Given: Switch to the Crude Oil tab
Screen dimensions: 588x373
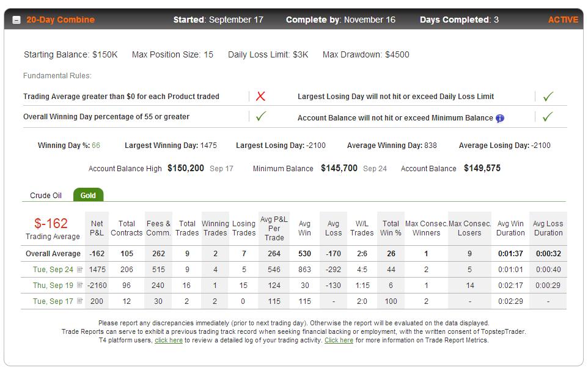Looking at the screenshot, I should click(x=46, y=195).
